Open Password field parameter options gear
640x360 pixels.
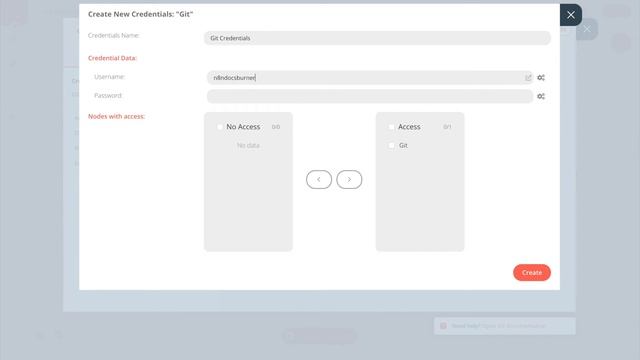(x=541, y=96)
